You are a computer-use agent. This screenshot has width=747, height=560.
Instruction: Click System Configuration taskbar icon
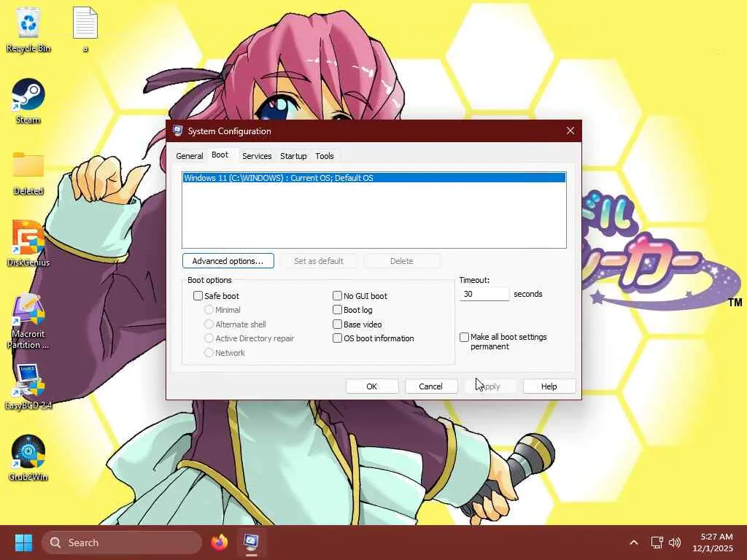(x=251, y=542)
